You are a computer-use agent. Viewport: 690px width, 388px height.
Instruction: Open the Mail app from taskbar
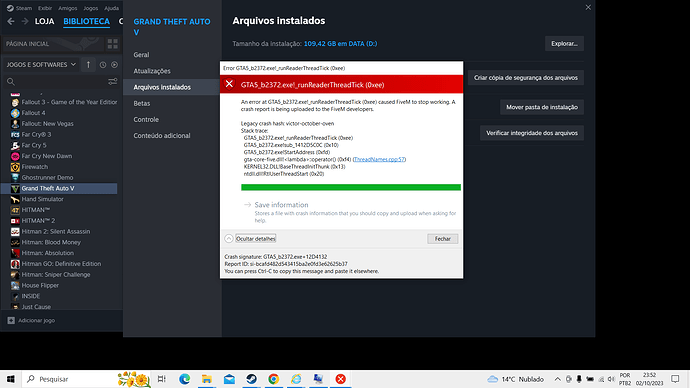pyautogui.click(x=229, y=379)
